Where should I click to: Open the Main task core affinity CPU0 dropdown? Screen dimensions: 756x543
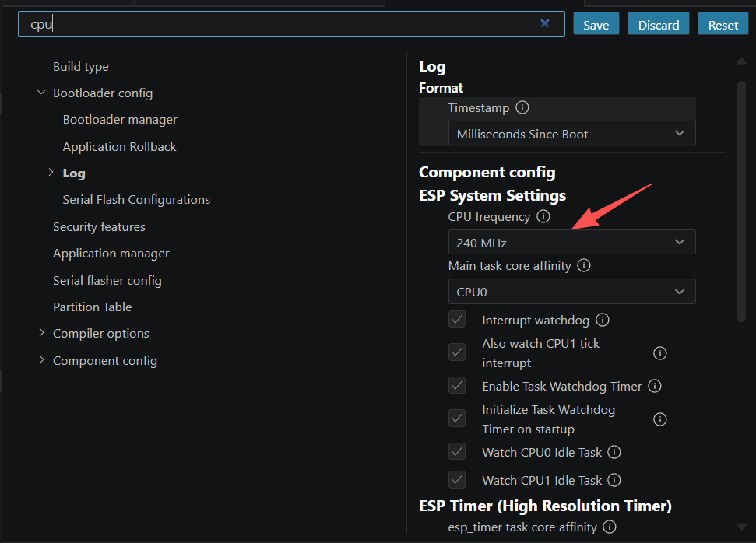coord(571,292)
